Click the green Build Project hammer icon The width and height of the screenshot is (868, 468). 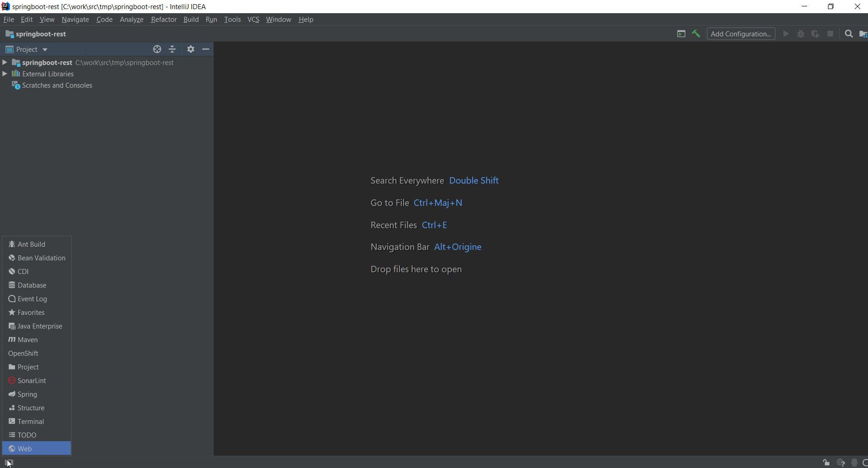click(696, 34)
